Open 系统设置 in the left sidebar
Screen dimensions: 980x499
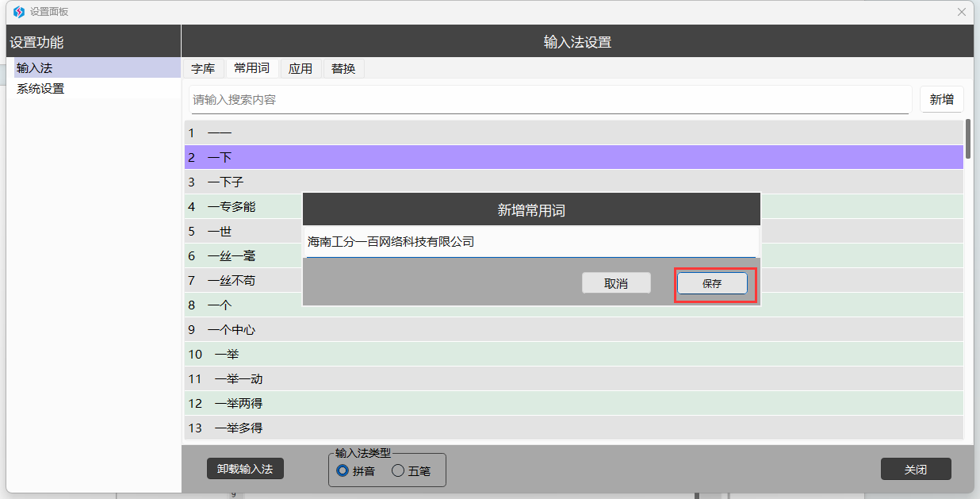pos(40,89)
